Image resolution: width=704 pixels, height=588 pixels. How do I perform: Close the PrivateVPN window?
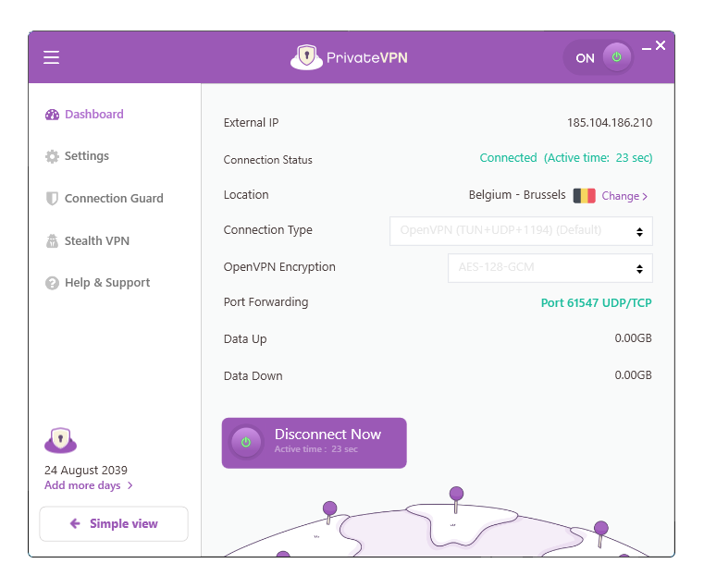click(661, 45)
